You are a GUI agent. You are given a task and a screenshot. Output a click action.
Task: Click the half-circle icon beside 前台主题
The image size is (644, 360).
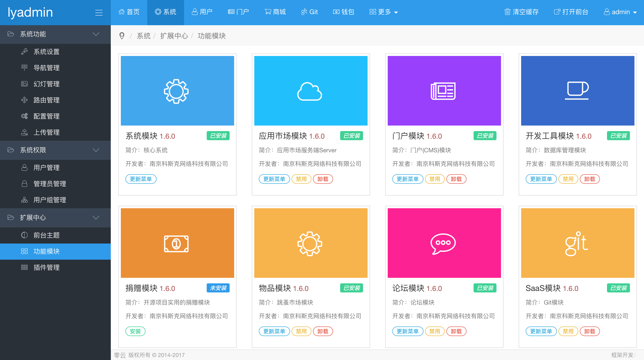point(24,235)
